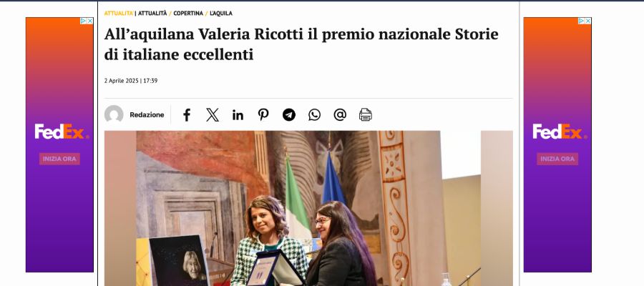Close the left FedEx ad
The width and height of the screenshot is (644, 286).
(x=90, y=21)
